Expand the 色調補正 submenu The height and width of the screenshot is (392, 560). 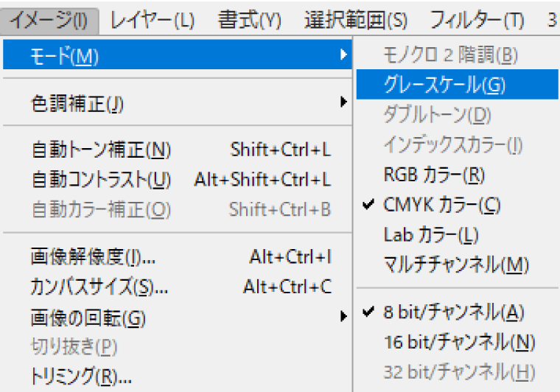point(177,104)
